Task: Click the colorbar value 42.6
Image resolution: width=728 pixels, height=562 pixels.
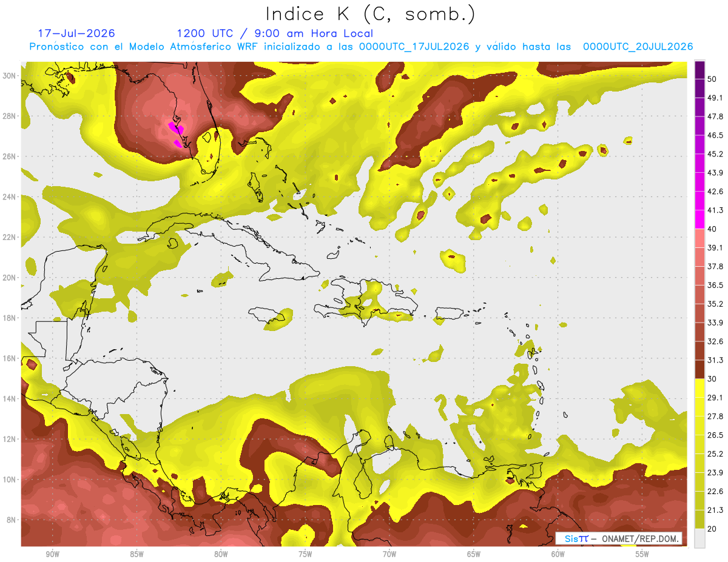Action: (x=715, y=192)
